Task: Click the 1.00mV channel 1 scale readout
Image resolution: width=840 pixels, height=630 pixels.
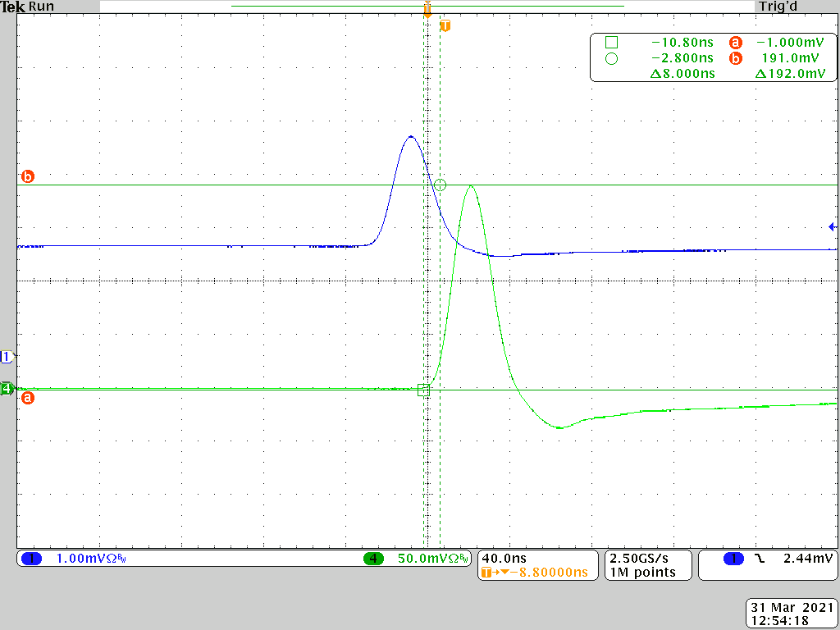Action: 91,559
